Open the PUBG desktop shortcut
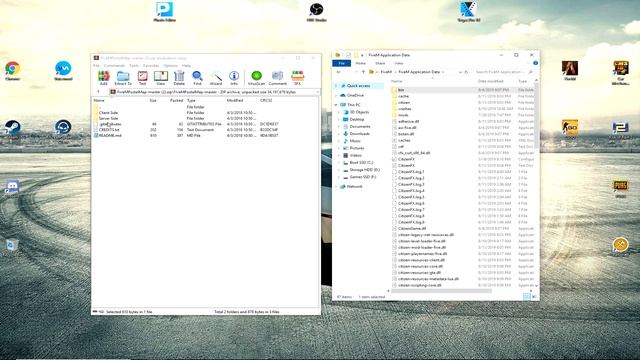 (620, 189)
